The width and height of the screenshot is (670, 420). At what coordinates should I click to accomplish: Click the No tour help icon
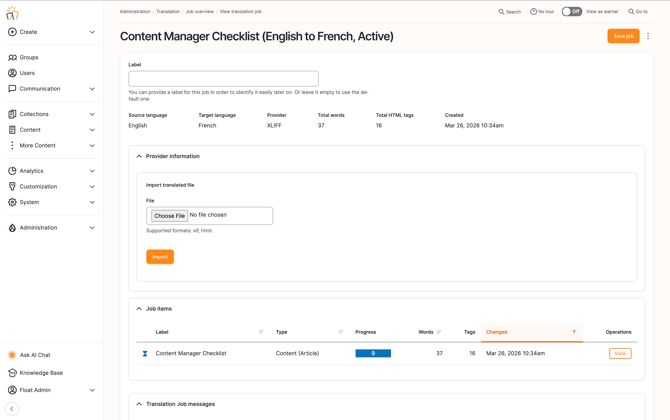(x=533, y=12)
